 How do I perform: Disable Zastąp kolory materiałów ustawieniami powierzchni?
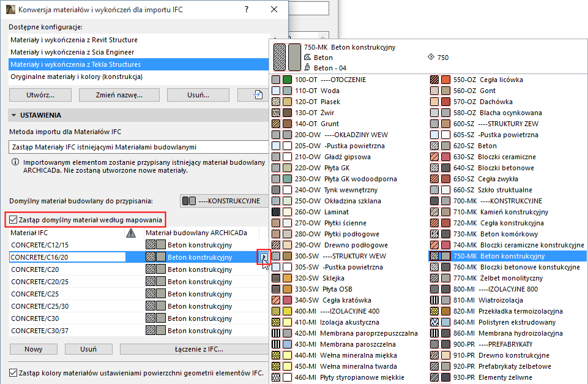pos(12,372)
